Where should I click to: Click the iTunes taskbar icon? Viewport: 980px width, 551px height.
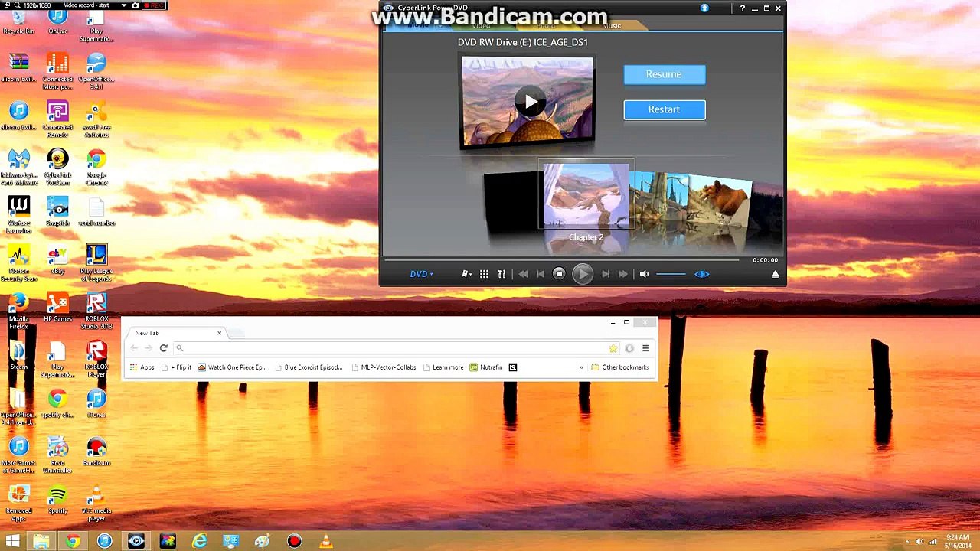click(x=104, y=541)
